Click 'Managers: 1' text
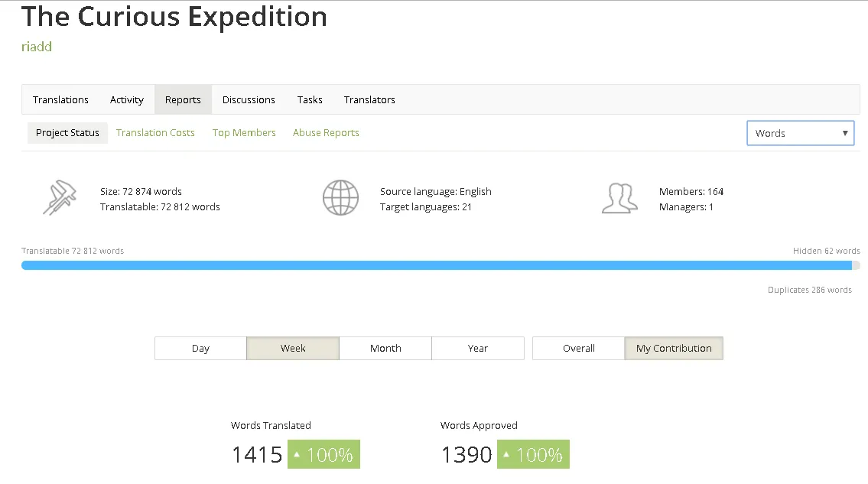This screenshot has width=868, height=484. click(x=686, y=207)
